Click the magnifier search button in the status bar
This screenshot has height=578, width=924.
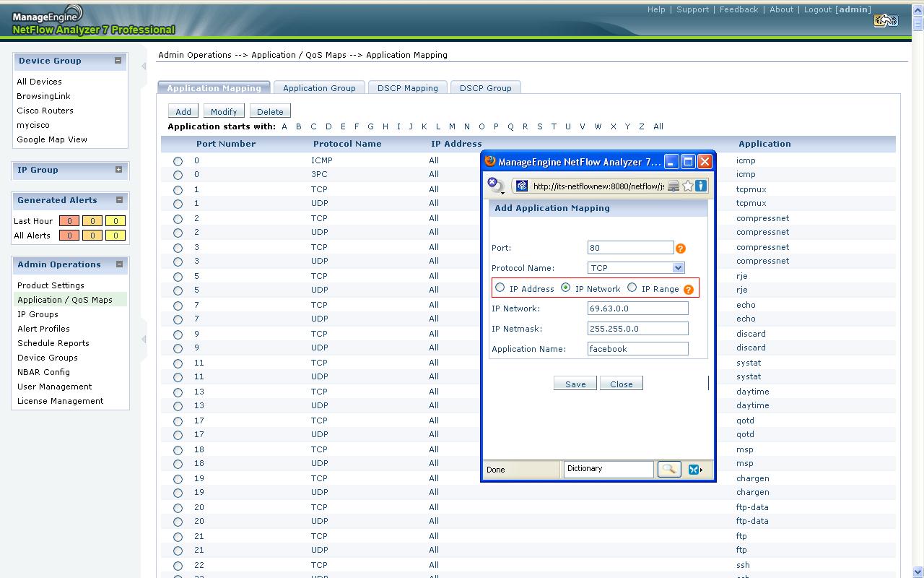(x=668, y=469)
